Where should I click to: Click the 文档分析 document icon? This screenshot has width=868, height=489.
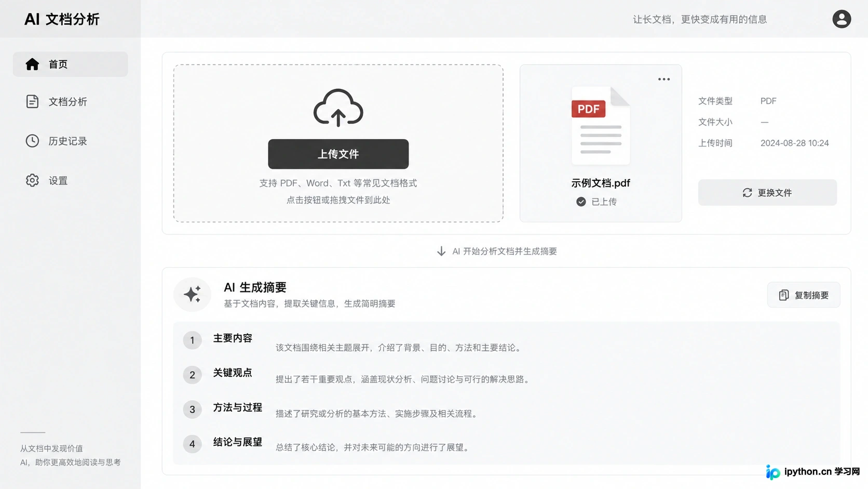click(x=32, y=101)
